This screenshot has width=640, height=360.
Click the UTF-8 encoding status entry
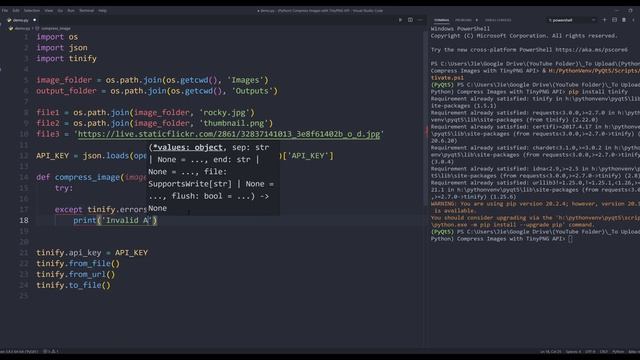point(590,351)
